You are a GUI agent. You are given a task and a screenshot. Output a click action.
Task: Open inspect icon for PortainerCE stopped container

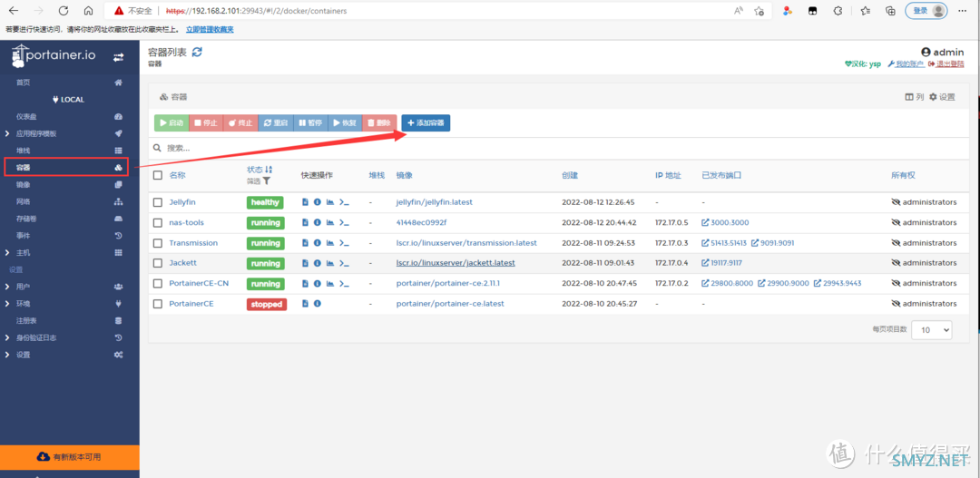pos(317,304)
